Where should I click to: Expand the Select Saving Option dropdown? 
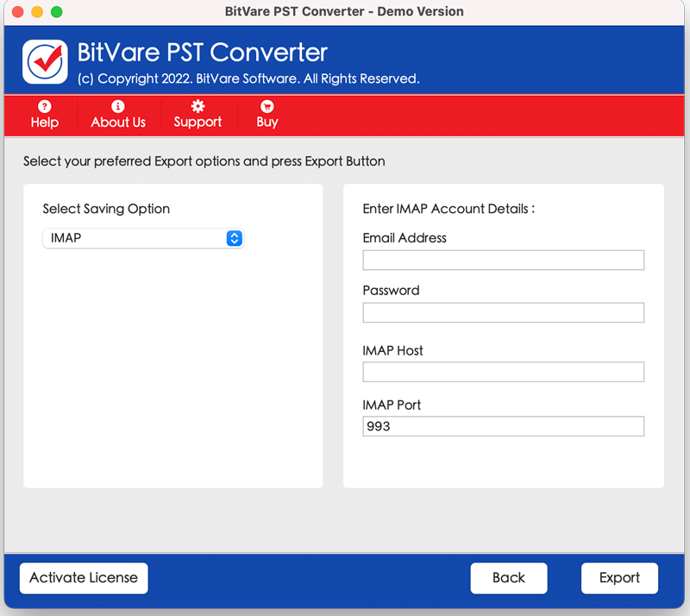[143, 238]
